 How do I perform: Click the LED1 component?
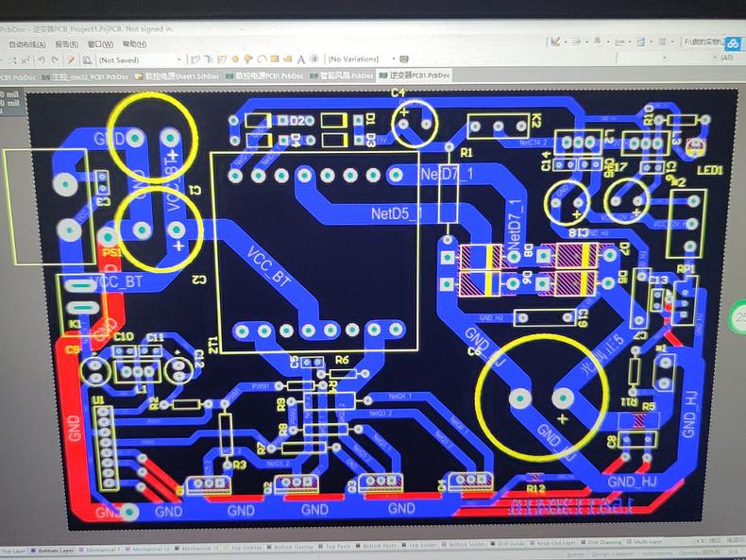click(696, 147)
